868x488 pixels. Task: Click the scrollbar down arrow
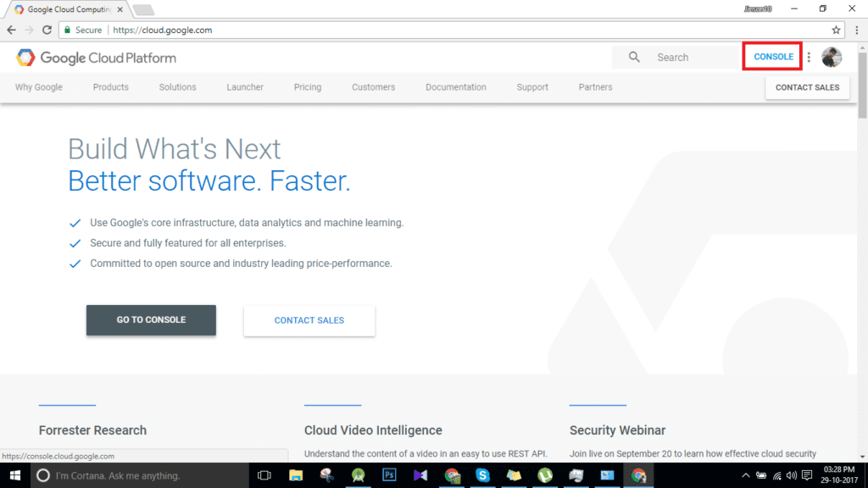pos(862,457)
